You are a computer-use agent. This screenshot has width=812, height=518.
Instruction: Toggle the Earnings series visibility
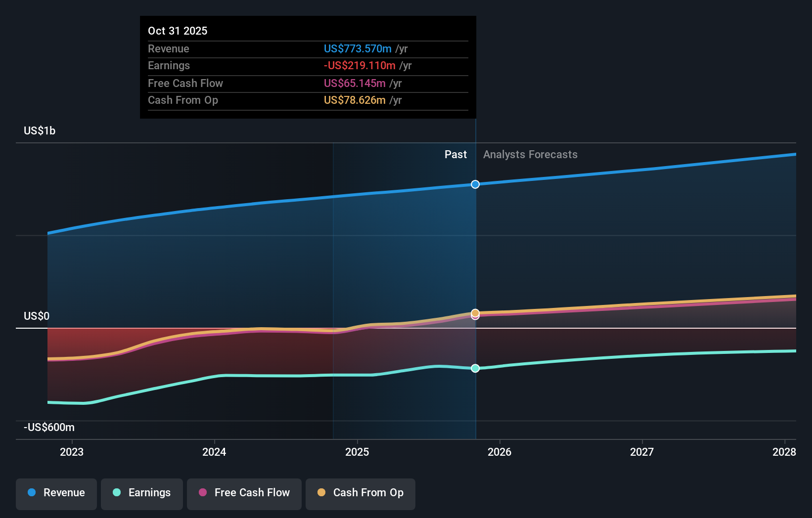142,494
